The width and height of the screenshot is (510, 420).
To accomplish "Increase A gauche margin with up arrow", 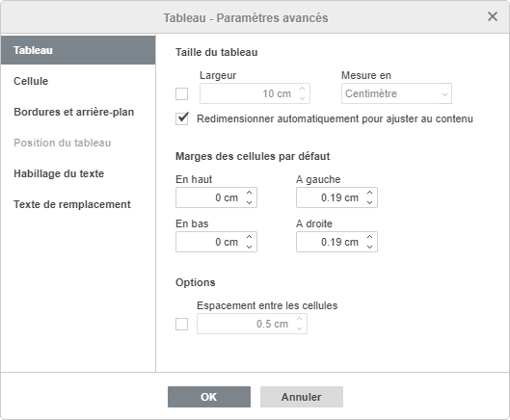I will (x=370, y=193).
